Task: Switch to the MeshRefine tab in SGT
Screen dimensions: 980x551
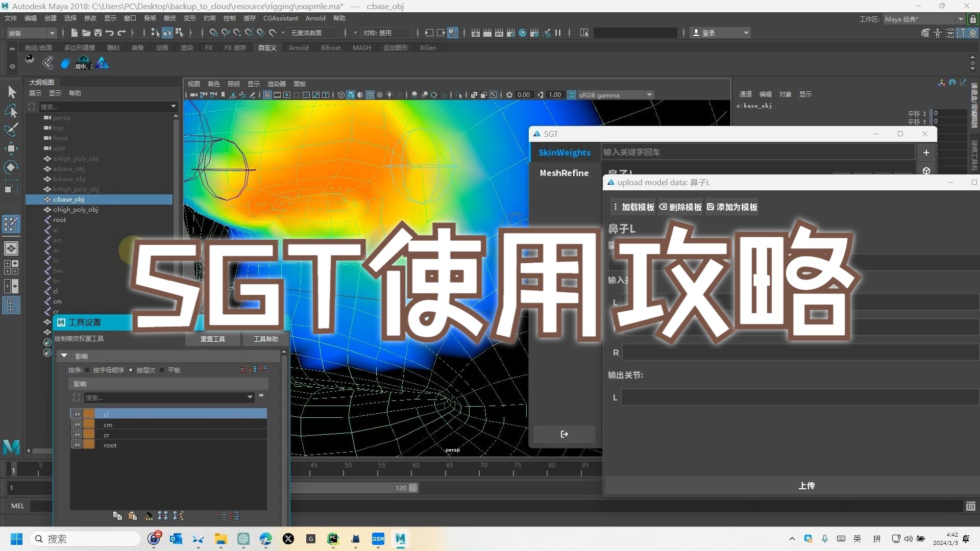Action: 564,173
